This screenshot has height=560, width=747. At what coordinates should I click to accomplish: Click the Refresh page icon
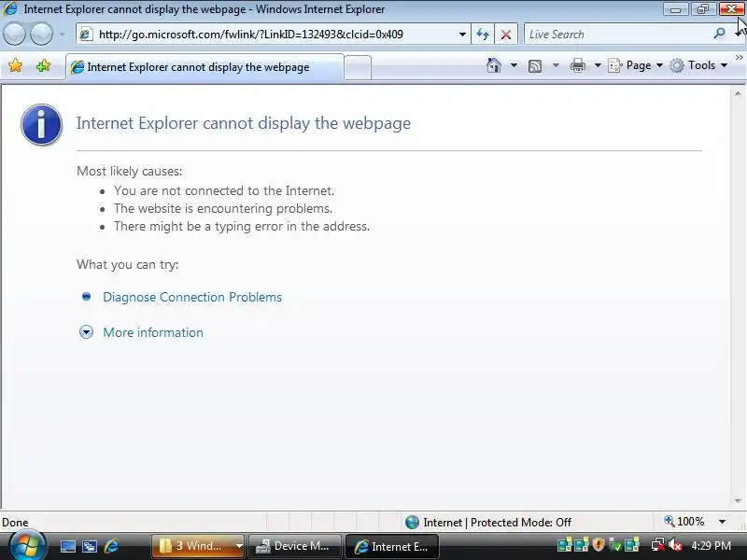(483, 35)
